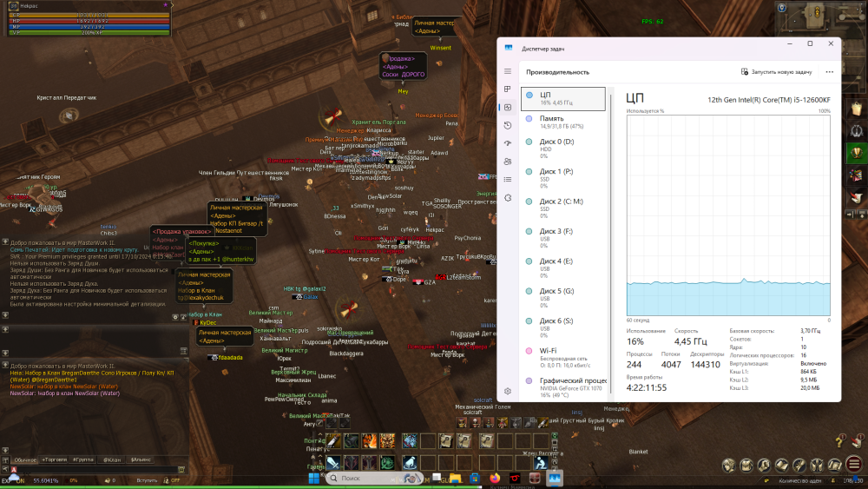Open the three-dots more options menu

click(x=829, y=72)
